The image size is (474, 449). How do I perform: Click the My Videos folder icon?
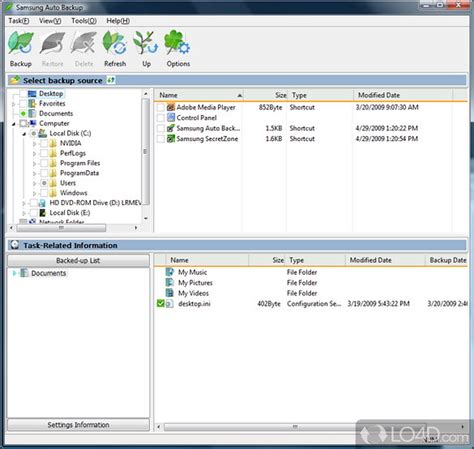pos(170,293)
